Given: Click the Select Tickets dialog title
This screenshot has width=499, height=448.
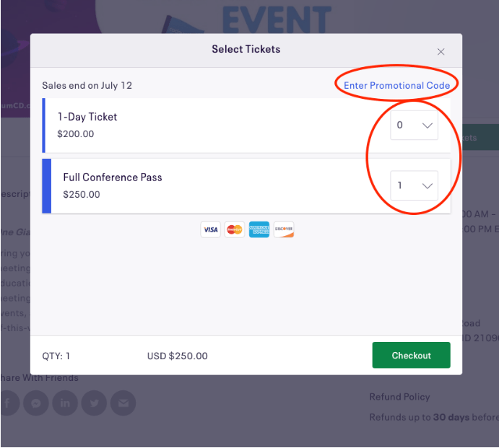Looking at the screenshot, I should coord(246,49).
